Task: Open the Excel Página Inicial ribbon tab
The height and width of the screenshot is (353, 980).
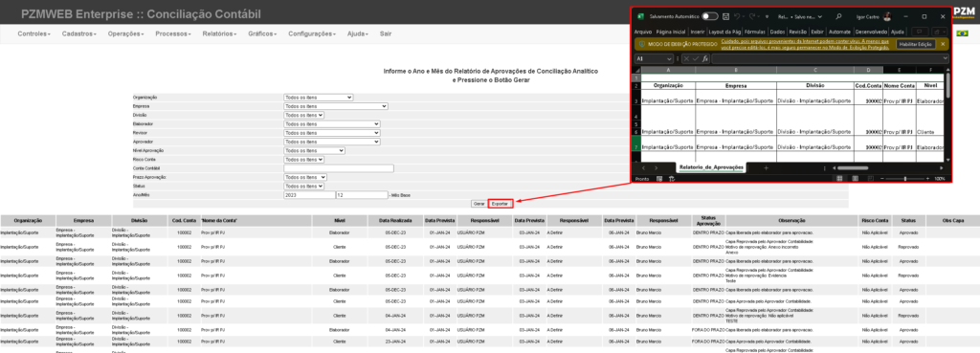Action: 671,32
